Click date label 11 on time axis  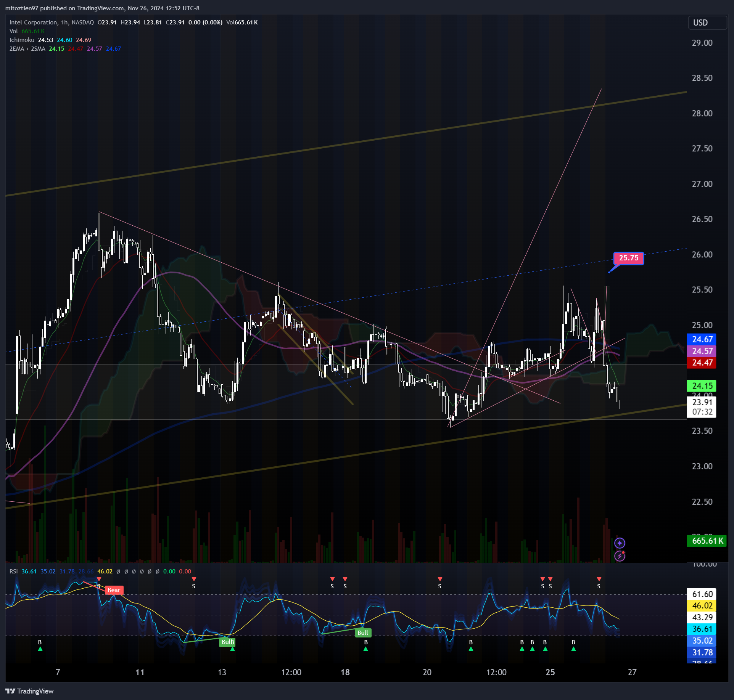140,672
